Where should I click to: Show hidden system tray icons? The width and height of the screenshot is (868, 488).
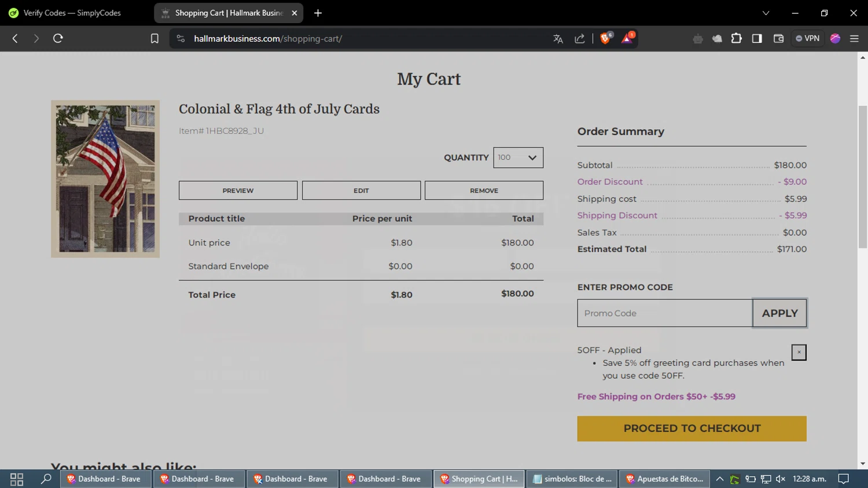click(x=719, y=479)
